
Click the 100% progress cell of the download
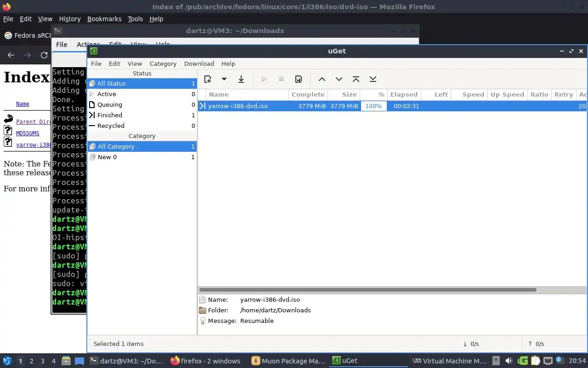373,106
